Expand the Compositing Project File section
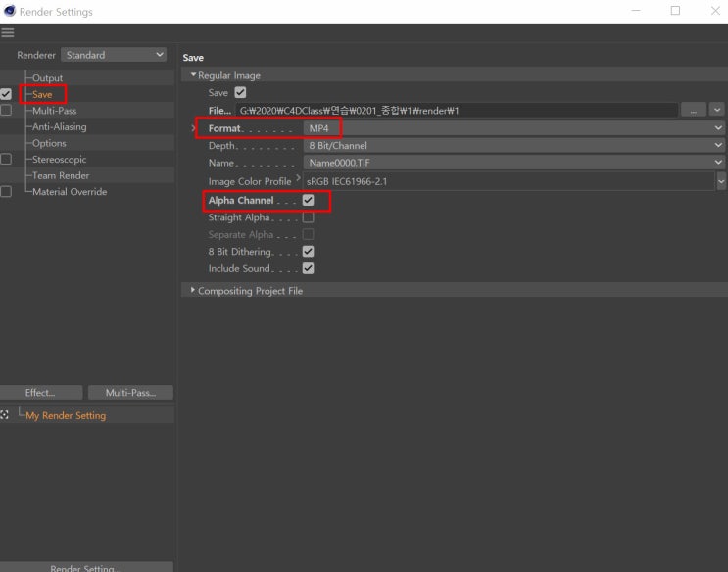Screen dimensions: 728x572 pos(193,290)
